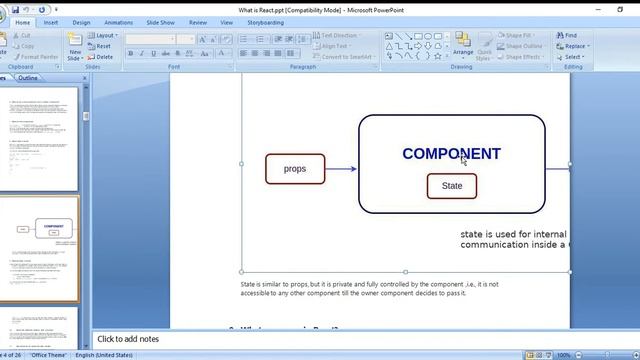Click the Grow Font icon
Screen dimensions: 640x360
point(202,39)
